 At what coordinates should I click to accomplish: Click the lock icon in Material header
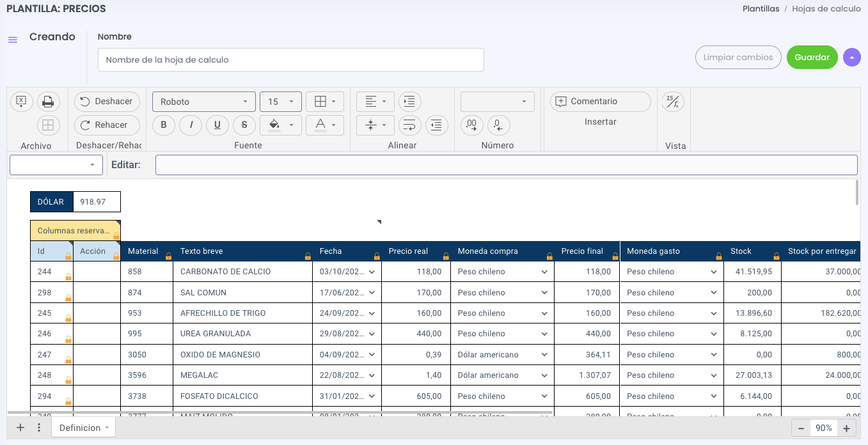tap(168, 256)
